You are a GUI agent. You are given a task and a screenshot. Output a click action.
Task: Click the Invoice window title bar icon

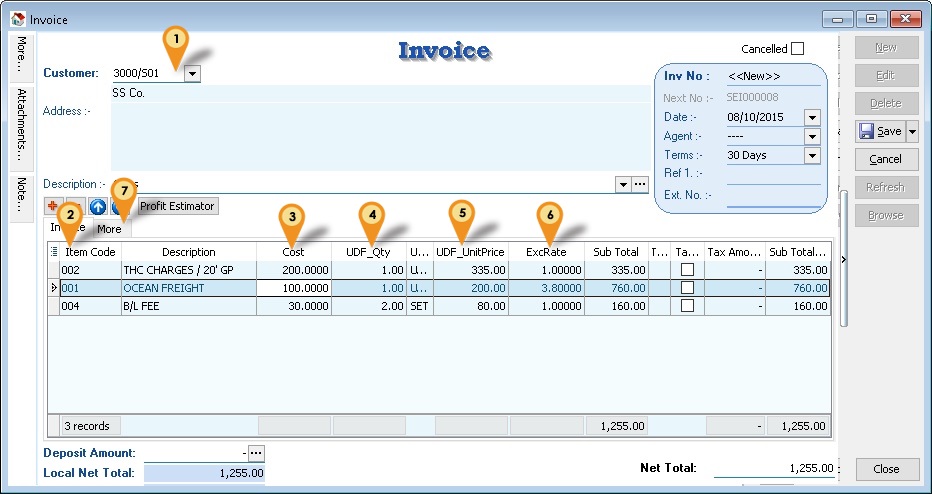tap(16, 18)
